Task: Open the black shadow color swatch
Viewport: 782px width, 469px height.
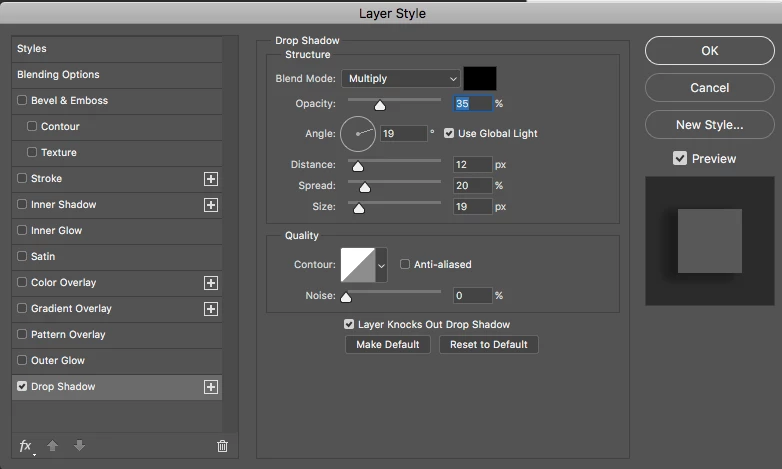Action: (x=480, y=79)
